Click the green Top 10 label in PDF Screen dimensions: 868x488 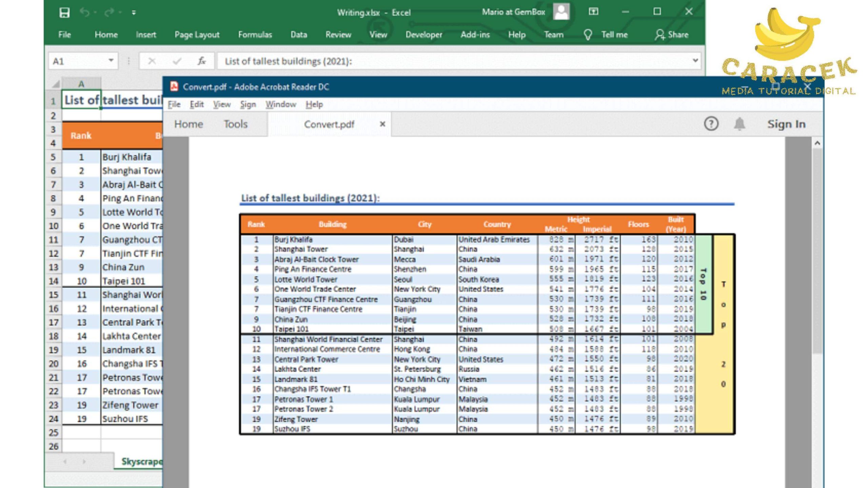point(703,284)
